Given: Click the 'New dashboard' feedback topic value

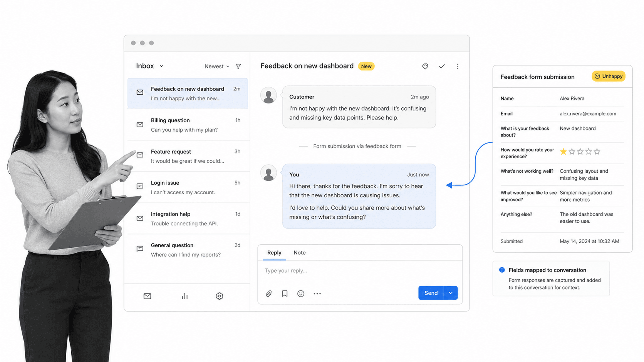Looking at the screenshot, I should [x=578, y=128].
